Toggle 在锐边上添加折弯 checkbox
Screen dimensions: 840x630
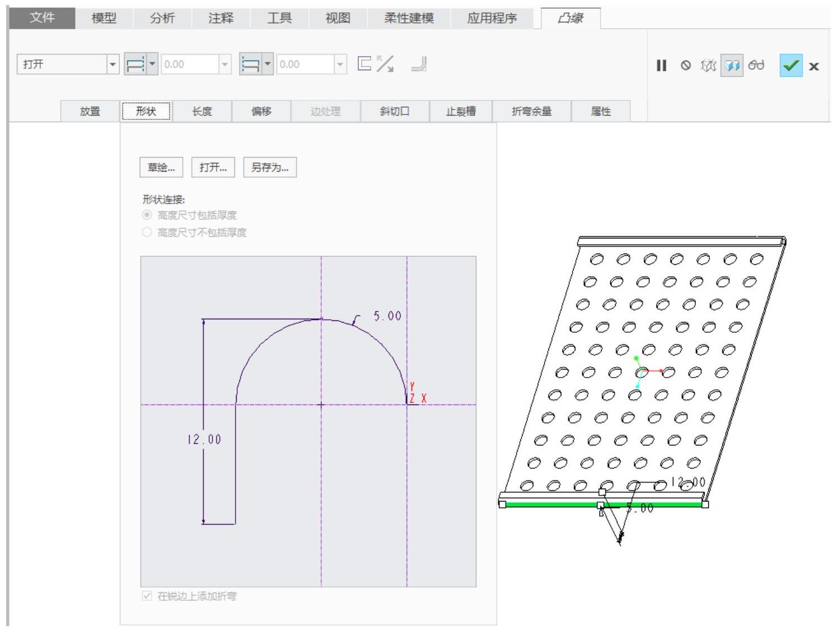click(147, 596)
